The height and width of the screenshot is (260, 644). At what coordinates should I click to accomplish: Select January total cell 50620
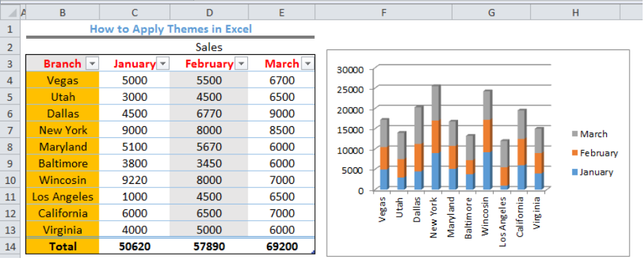[135, 246]
